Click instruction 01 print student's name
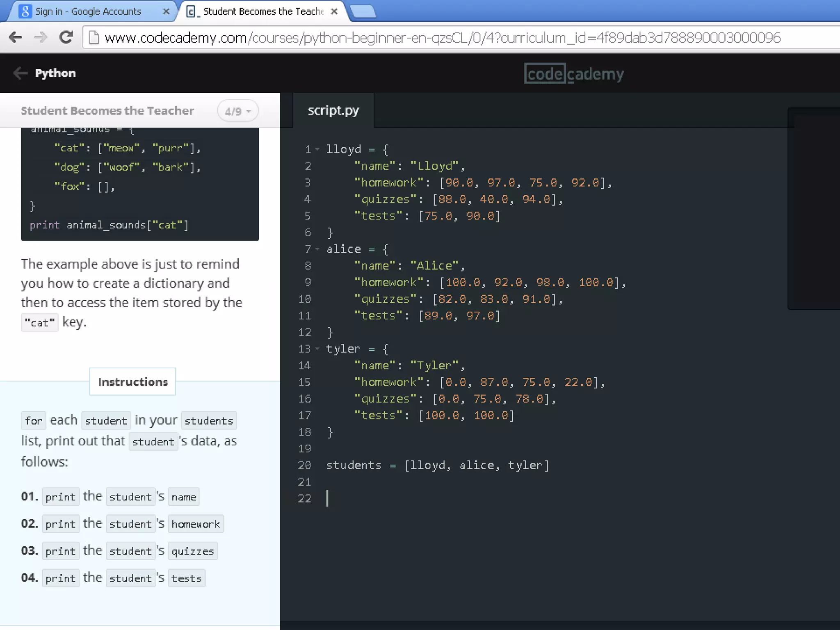 point(110,497)
